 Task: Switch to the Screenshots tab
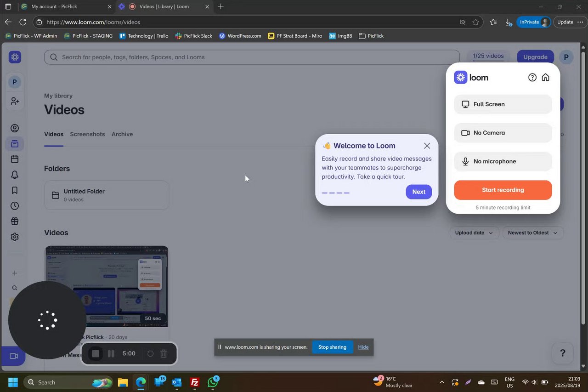click(x=87, y=134)
